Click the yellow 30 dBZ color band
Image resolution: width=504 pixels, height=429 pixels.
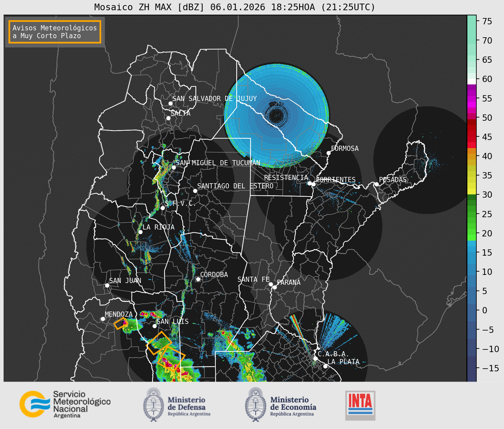coord(472,191)
